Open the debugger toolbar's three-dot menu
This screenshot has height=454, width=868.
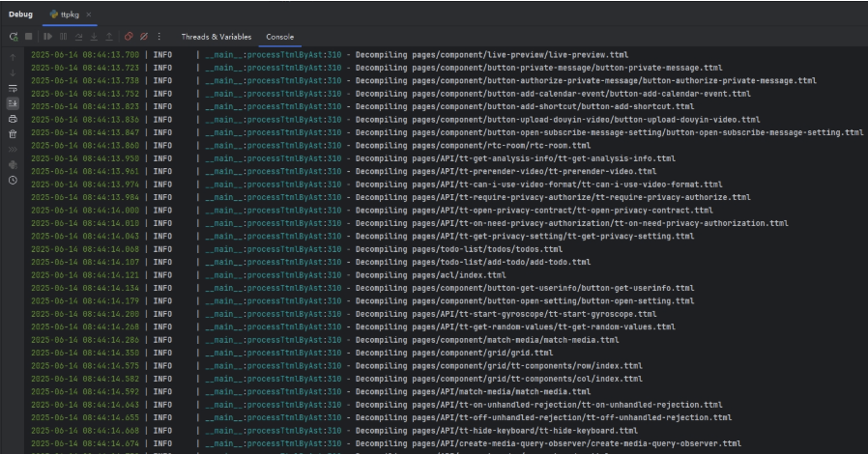pos(159,37)
